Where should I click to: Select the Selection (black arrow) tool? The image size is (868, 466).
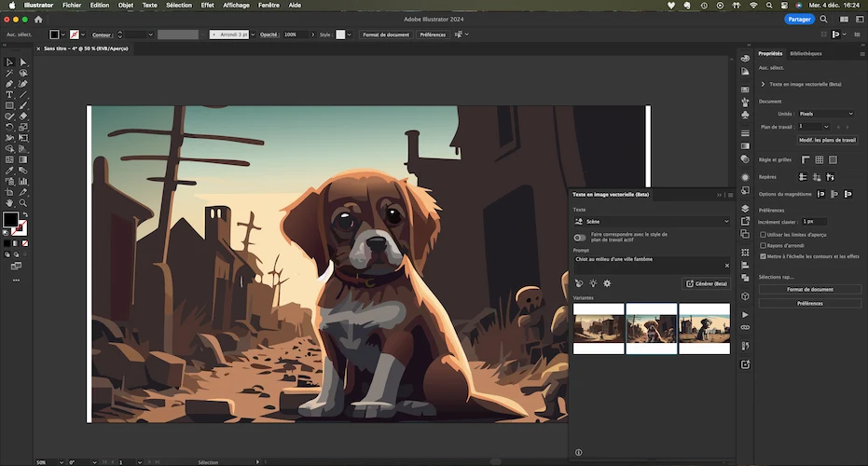[9, 62]
